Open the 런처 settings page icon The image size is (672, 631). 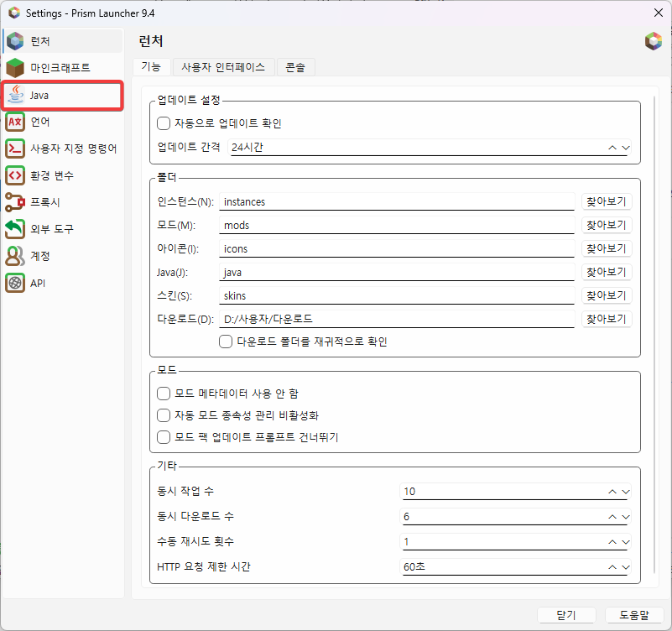tap(15, 41)
